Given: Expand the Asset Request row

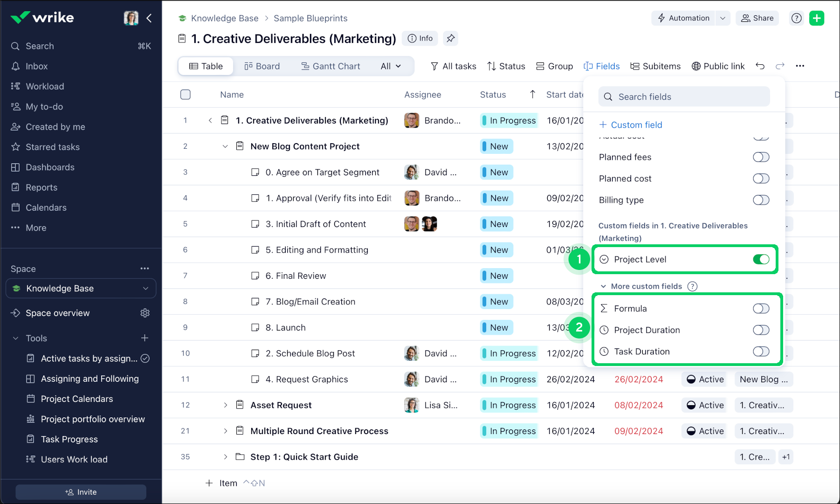Looking at the screenshot, I should pyautogui.click(x=226, y=405).
